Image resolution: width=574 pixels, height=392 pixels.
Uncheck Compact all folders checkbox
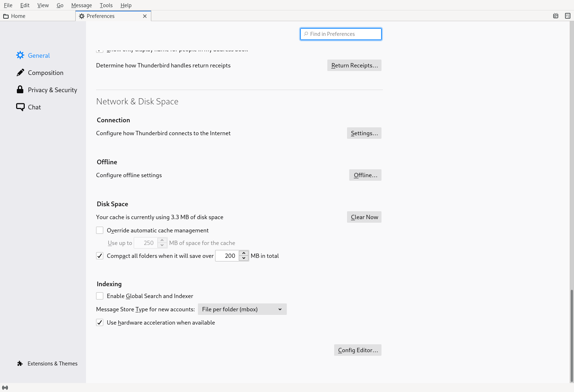point(100,256)
